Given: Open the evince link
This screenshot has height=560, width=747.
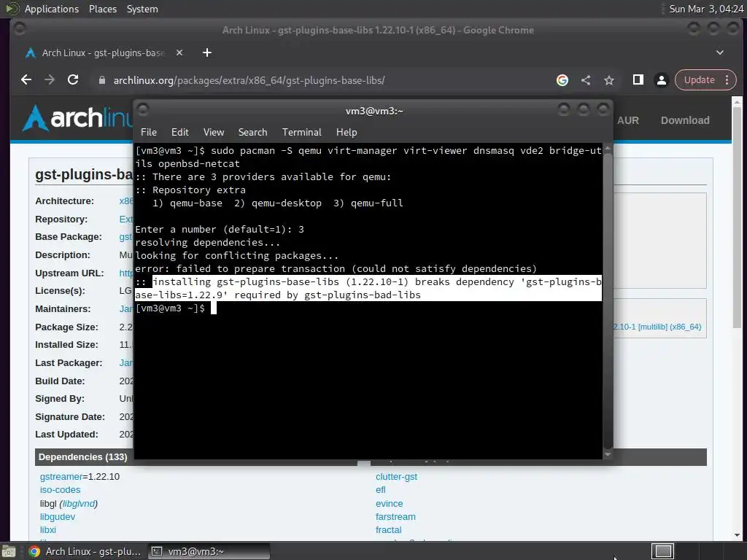Looking at the screenshot, I should point(390,504).
